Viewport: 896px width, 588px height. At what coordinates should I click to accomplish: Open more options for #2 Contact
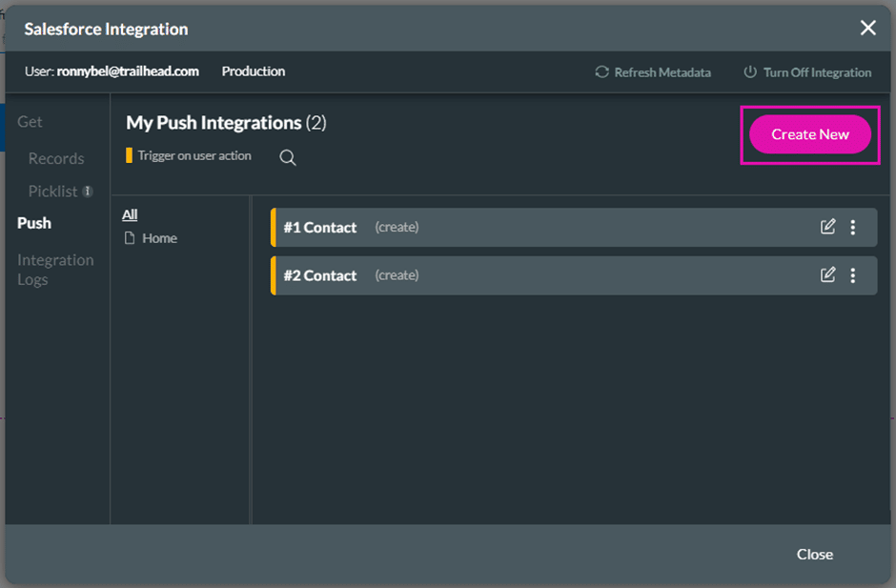click(852, 275)
